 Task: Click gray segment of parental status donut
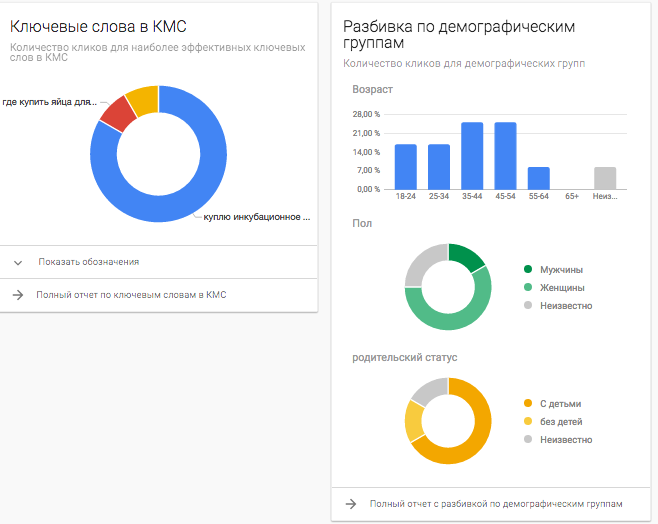[432, 389]
